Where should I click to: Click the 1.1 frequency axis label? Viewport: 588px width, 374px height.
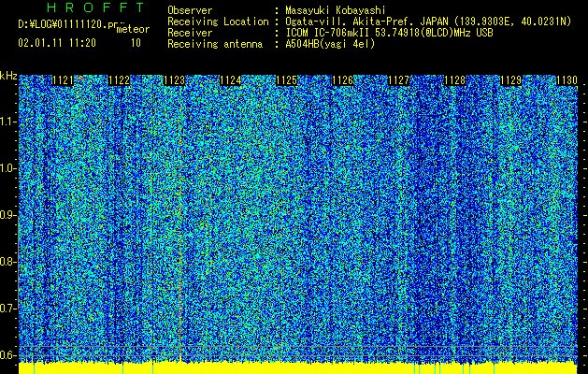tap(7, 122)
